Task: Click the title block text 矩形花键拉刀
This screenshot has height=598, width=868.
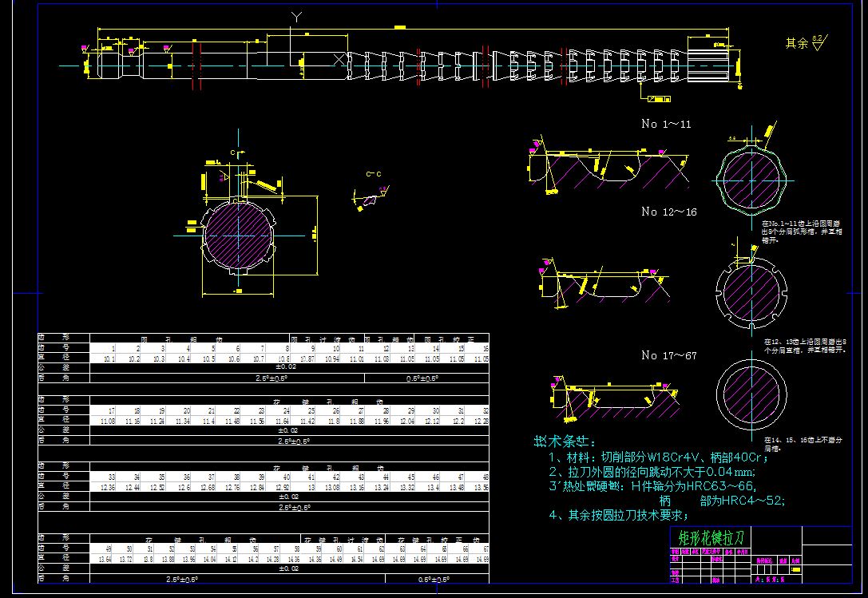Action: [711, 537]
